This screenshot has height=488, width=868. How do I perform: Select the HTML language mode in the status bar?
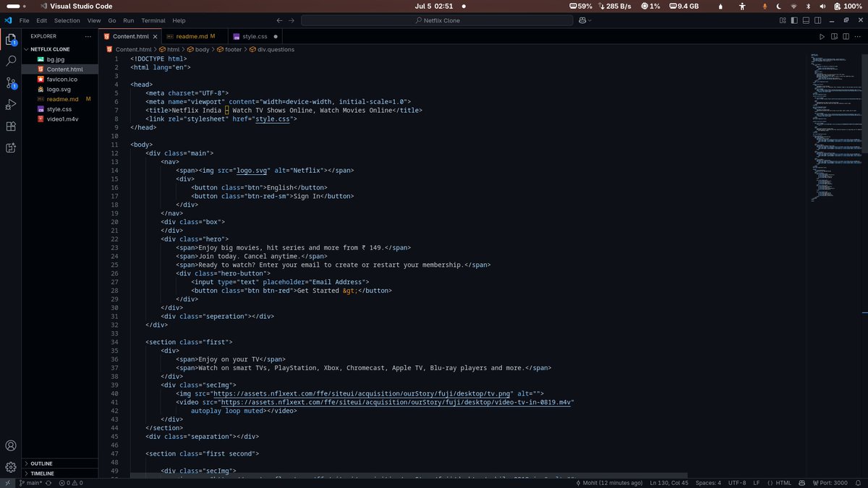click(x=784, y=482)
